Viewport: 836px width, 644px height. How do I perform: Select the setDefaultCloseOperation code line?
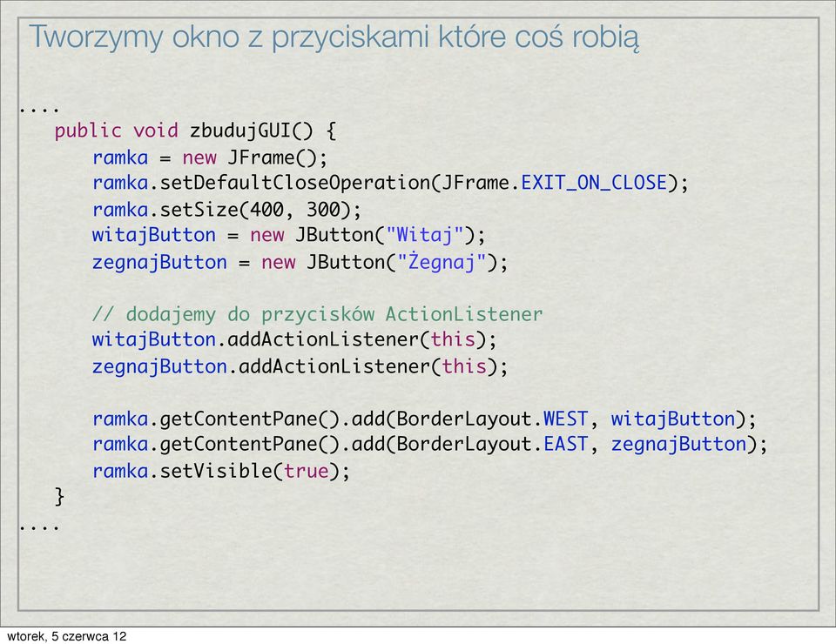[390, 184]
